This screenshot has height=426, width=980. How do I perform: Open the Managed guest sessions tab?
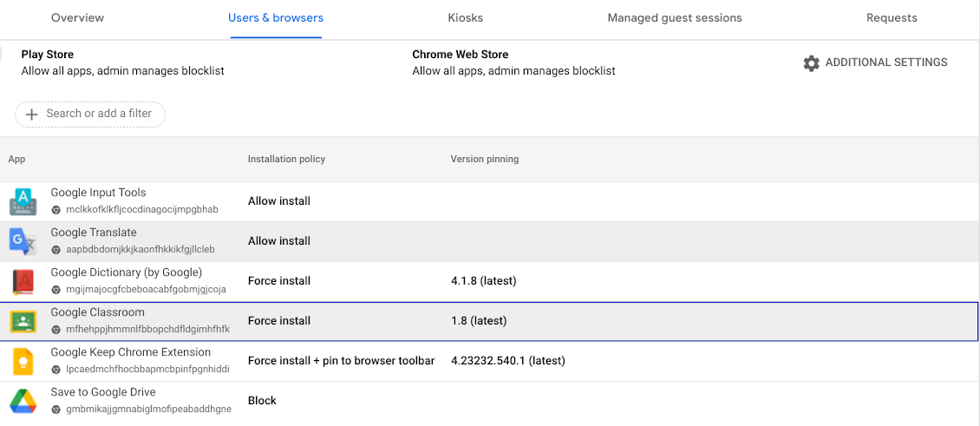[x=675, y=18]
